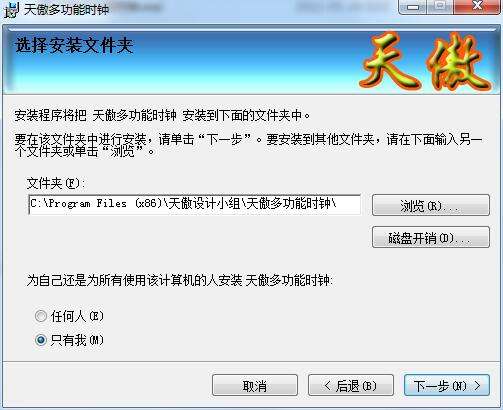Click the 安装程序将把 instruction sentence
This screenshot has width=503, height=410.
[x=162, y=116]
